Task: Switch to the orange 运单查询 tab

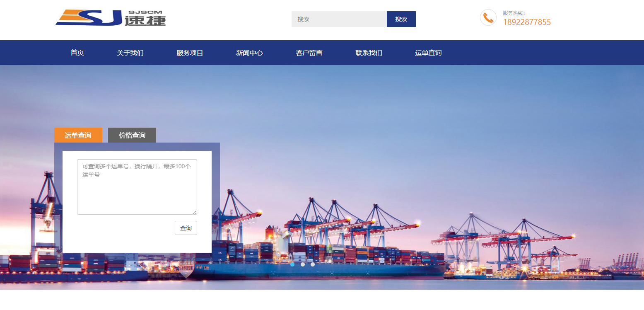Action: pos(78,135)
